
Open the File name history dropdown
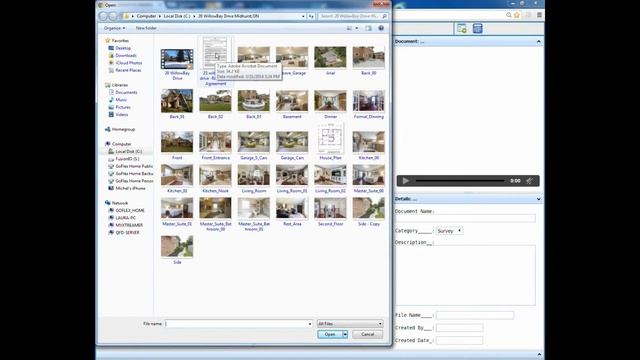coord(310,324)
